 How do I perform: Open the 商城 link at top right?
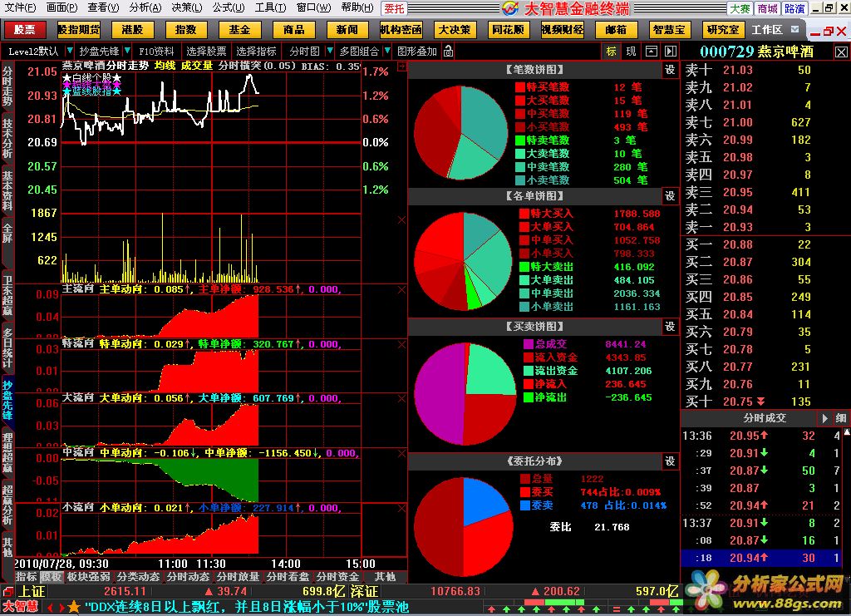point(768,8)
